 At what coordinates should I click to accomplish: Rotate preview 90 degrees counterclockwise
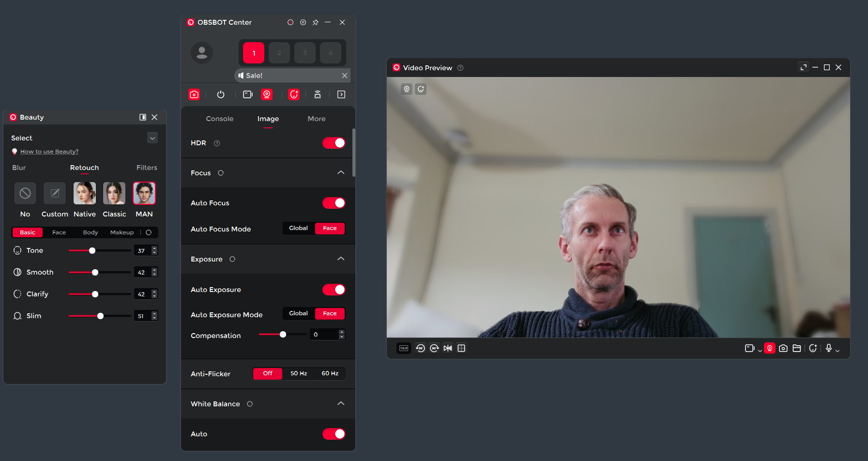tap(420, 348)
